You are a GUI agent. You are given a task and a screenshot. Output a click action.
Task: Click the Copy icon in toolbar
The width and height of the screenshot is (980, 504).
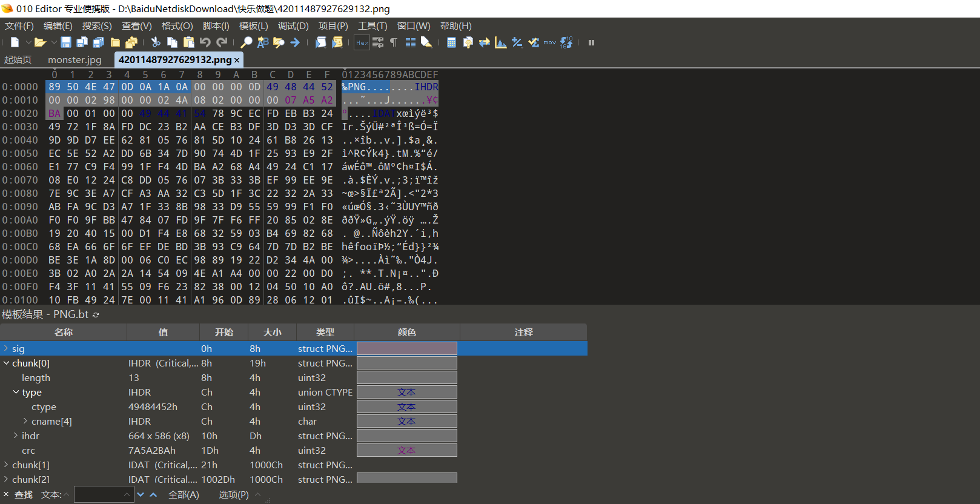pos(172,42)
